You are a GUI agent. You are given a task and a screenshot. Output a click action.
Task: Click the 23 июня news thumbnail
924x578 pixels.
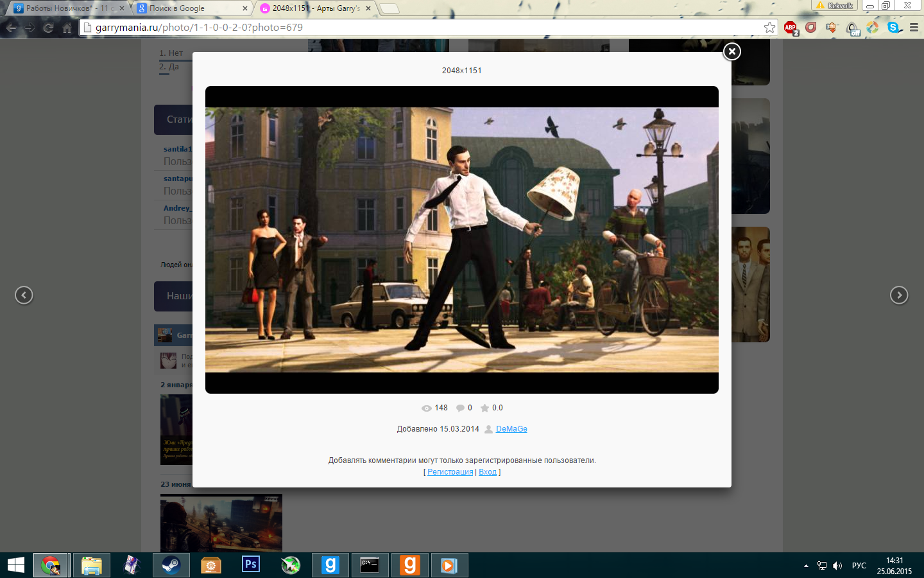point(221,523)
